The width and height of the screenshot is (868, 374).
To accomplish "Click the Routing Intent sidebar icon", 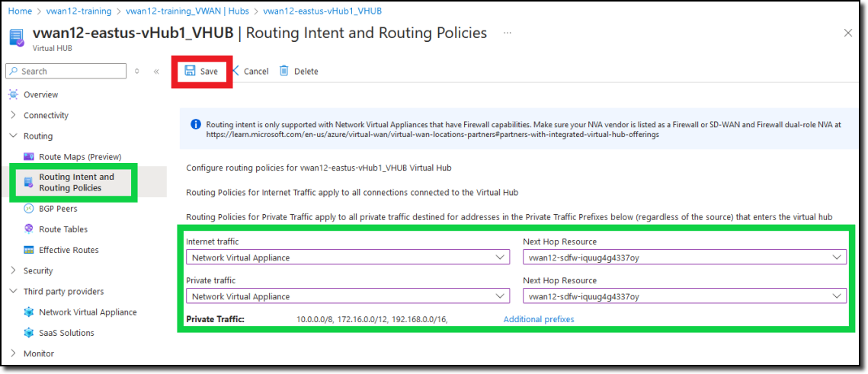I will pyautogui.click(x=29, y=182).
